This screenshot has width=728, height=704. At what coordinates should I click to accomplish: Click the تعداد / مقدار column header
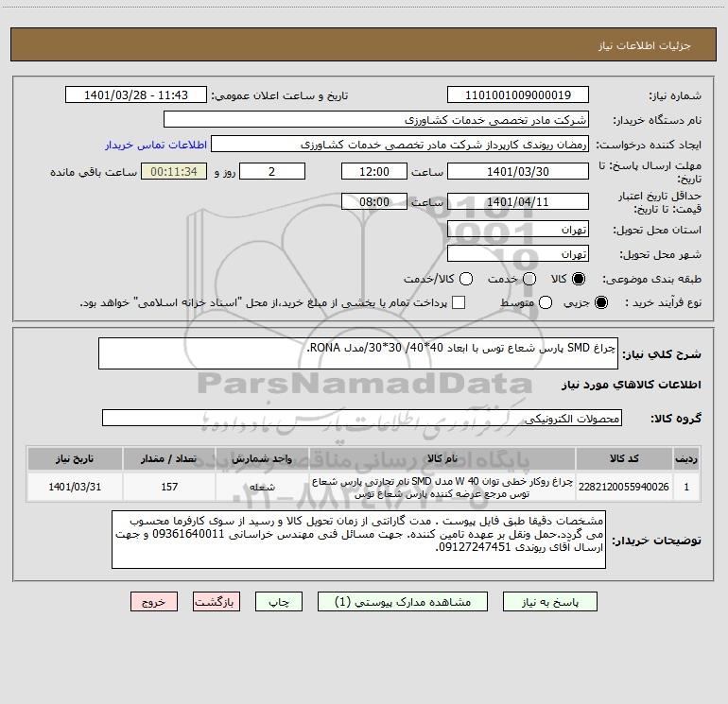(169, 458)
